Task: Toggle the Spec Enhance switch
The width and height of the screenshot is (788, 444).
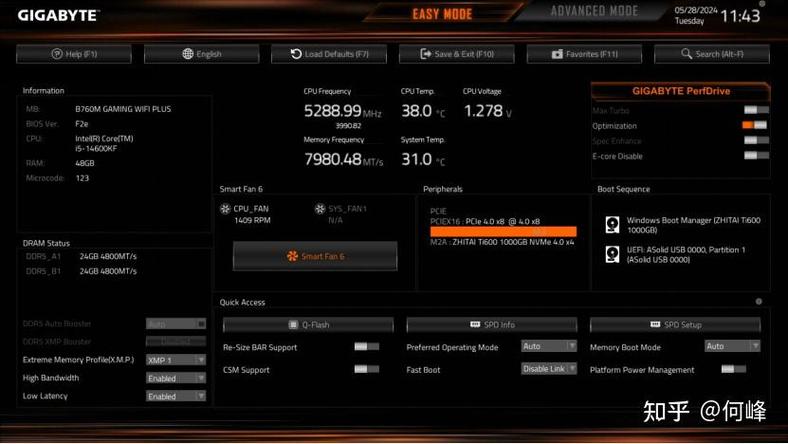Action: [756, 140]
